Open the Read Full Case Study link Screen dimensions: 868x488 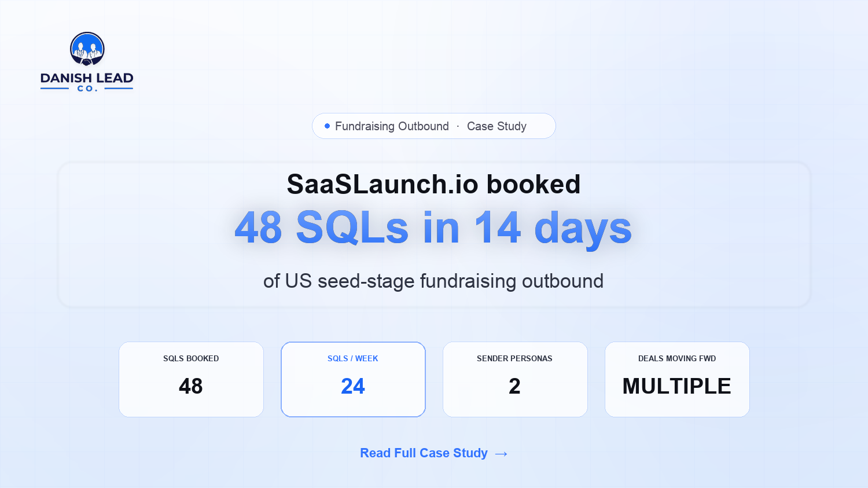coord(433,453)
